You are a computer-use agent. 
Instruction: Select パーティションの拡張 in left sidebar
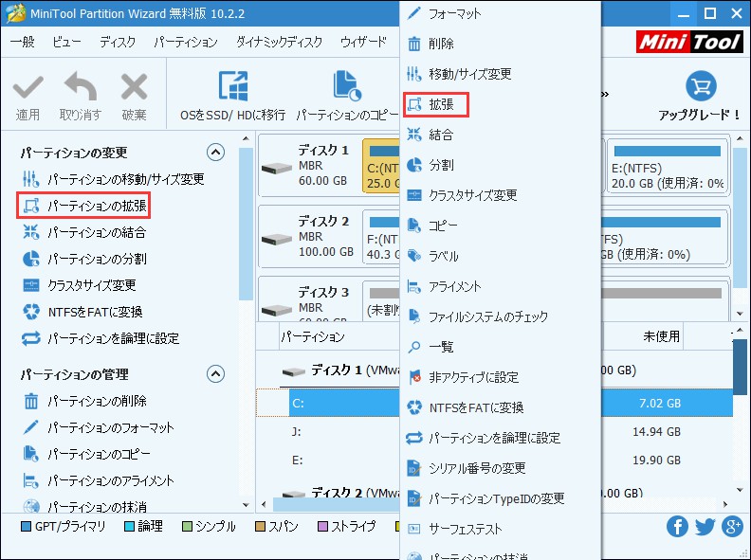[x=83, y=206]
